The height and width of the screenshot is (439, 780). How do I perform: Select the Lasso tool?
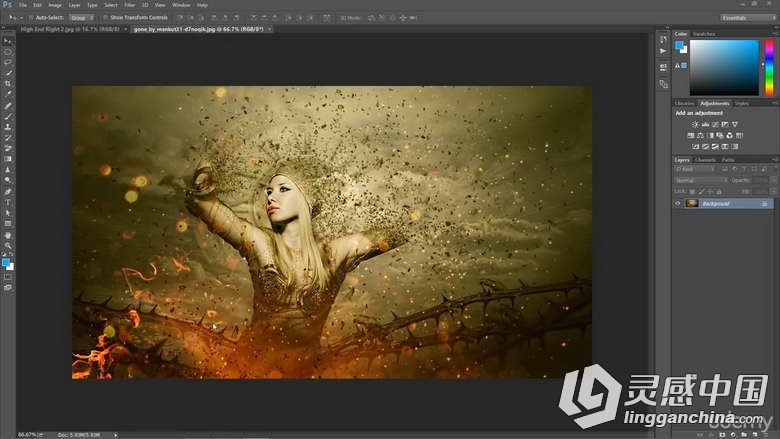click(x=7, y=62)
